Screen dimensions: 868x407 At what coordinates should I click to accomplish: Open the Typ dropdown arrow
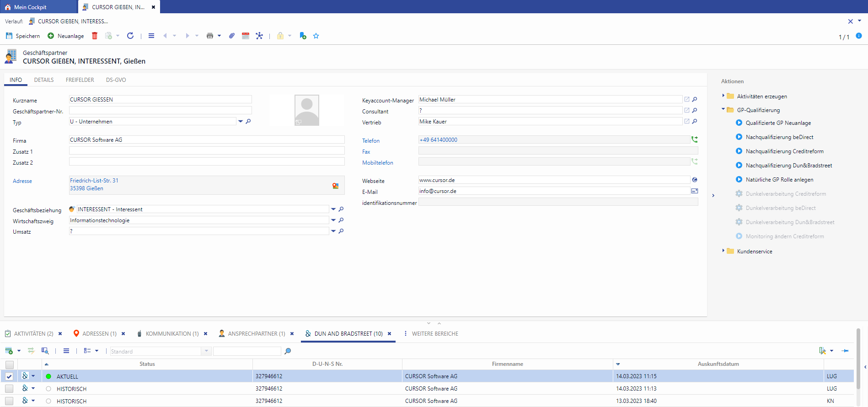click(241, 122)
